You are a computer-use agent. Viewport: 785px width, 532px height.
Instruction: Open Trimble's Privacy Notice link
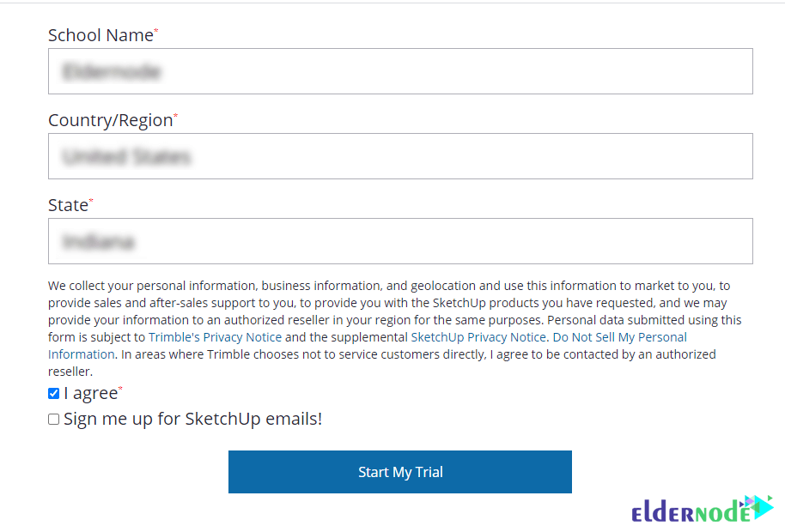pos(216,337)
